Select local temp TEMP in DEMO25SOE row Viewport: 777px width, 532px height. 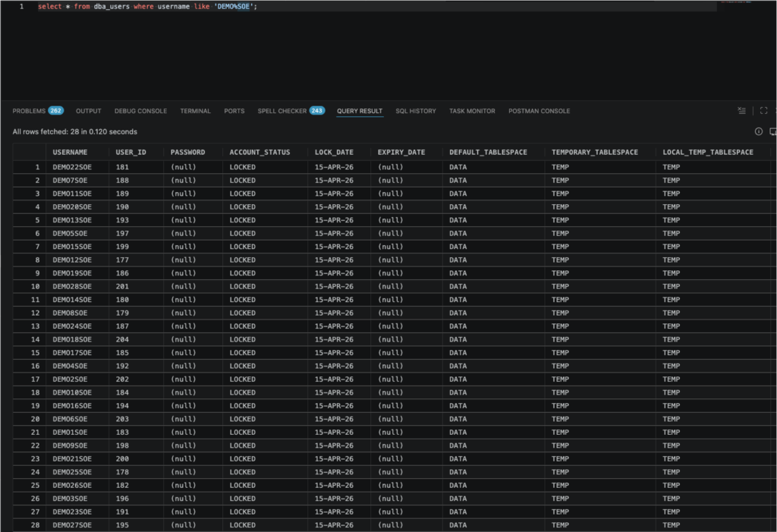713,472
